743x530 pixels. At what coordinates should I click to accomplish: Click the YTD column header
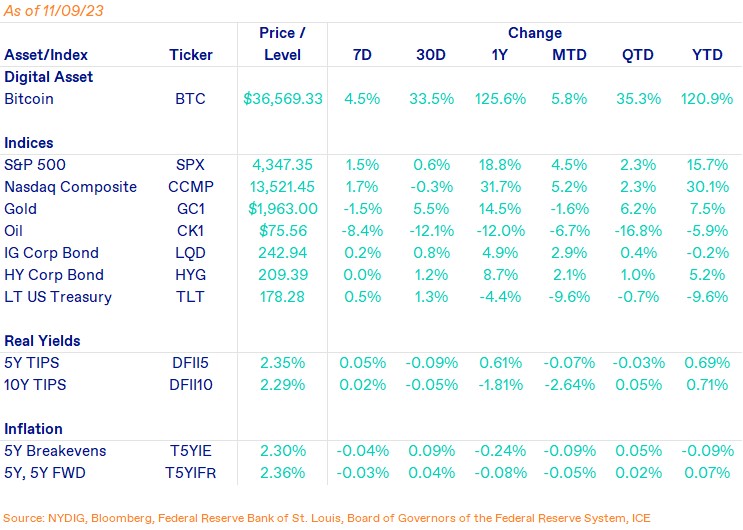point(711,54)
